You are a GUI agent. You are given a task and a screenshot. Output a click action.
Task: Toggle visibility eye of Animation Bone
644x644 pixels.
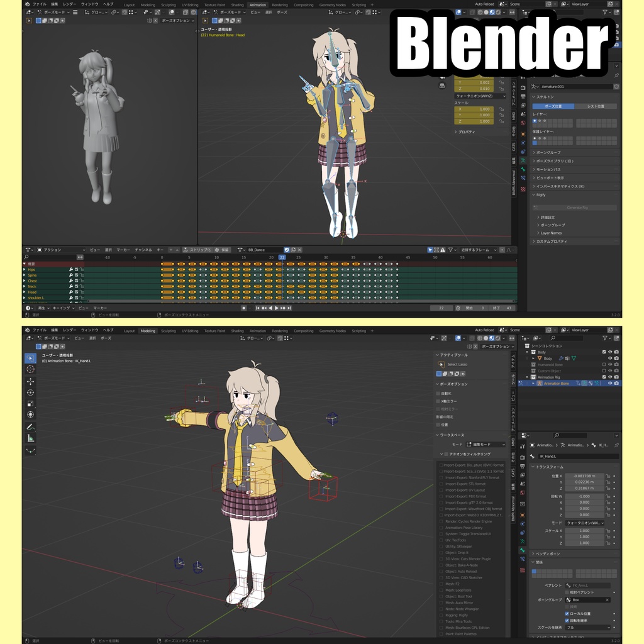[x=610, y=383]
